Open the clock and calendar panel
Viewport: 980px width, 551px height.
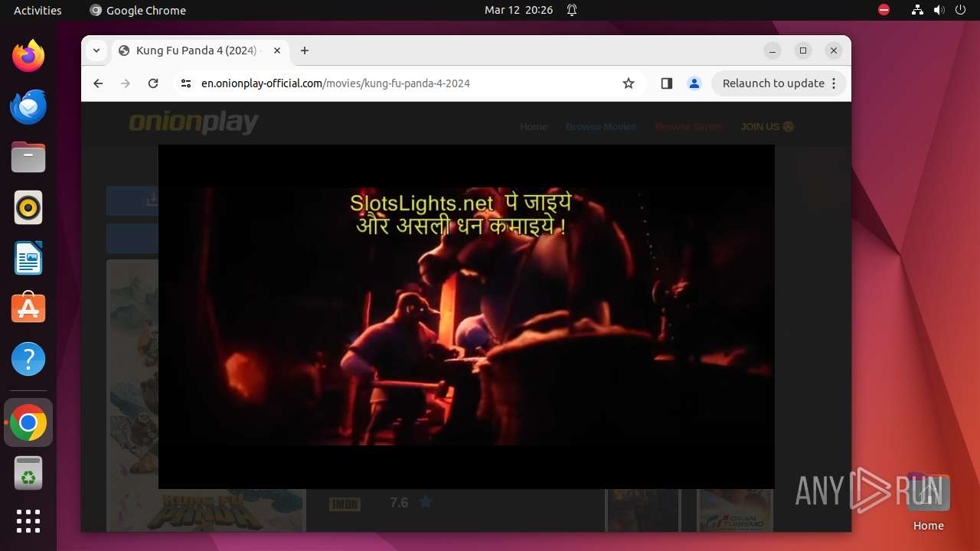(x=518, y=10)
